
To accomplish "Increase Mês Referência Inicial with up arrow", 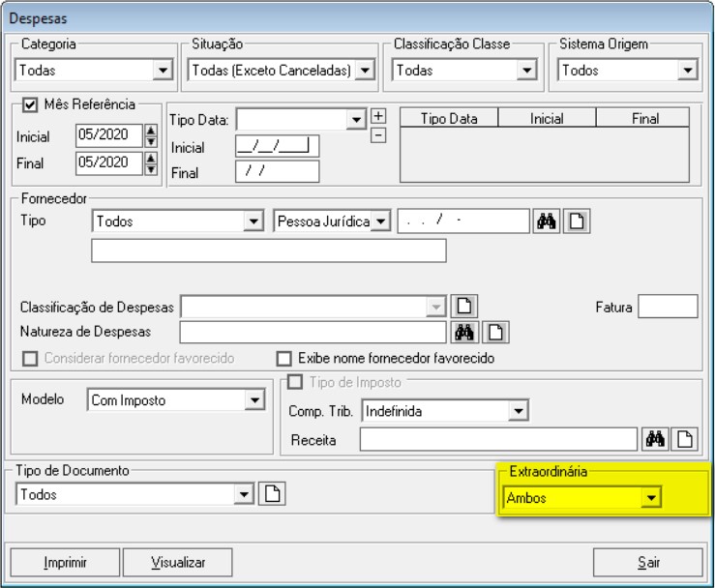I will point(151,131).
